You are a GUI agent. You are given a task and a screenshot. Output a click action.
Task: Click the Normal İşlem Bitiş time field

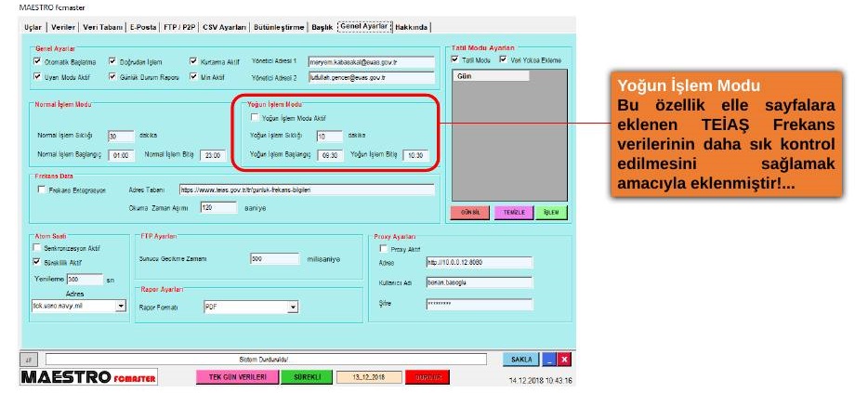point(213,155)
